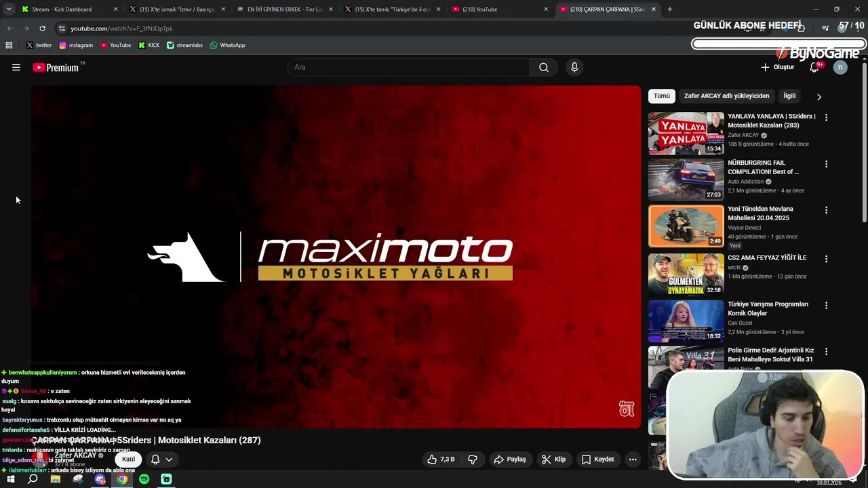Open NÜRBURGRING FAIL COMPILATION thumbnail
The height and width of the screenshot is (488, 868).
coord(686,180)
